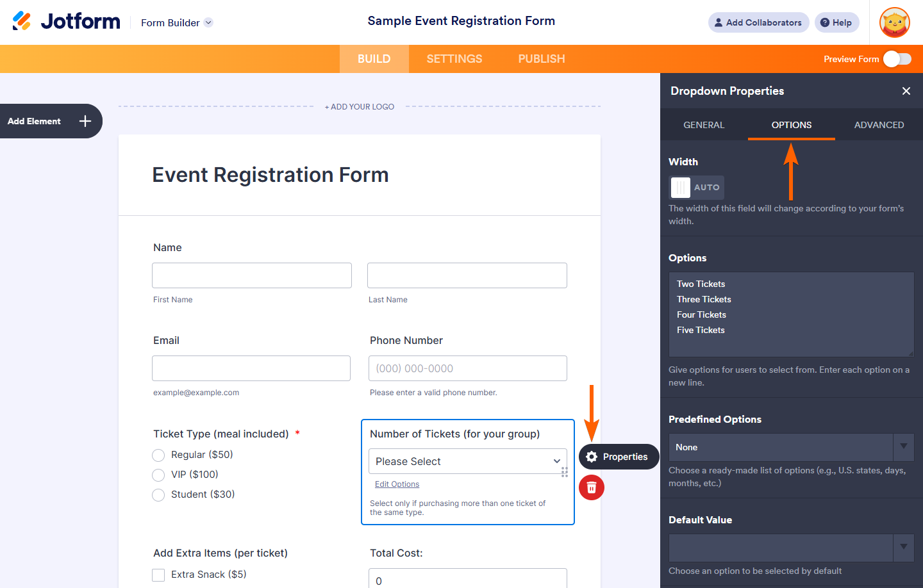Expand the Form Builder dropdown chevron
923x588 pixels.
click(208, 22)
